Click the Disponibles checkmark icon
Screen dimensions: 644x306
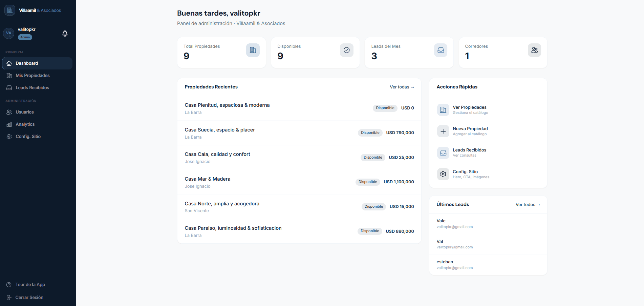coord(347,50)
